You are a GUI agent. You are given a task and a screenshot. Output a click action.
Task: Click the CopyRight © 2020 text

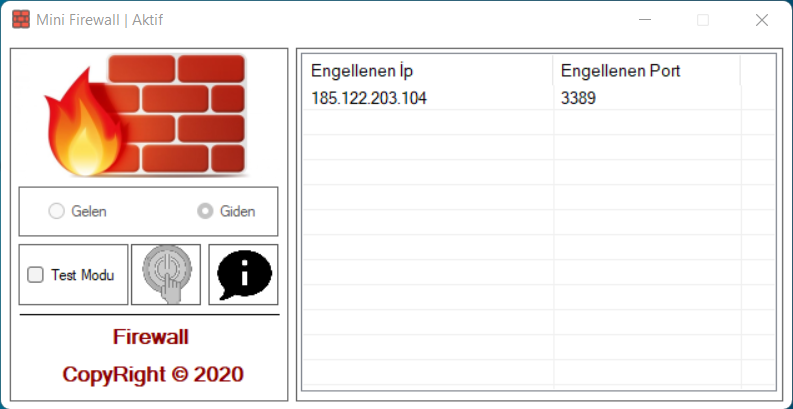[x=153, y=375]
